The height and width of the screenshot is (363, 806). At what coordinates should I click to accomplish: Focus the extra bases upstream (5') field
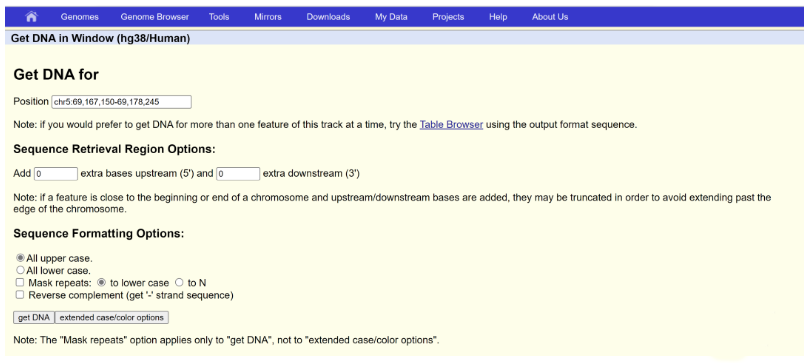coord(56,174)
